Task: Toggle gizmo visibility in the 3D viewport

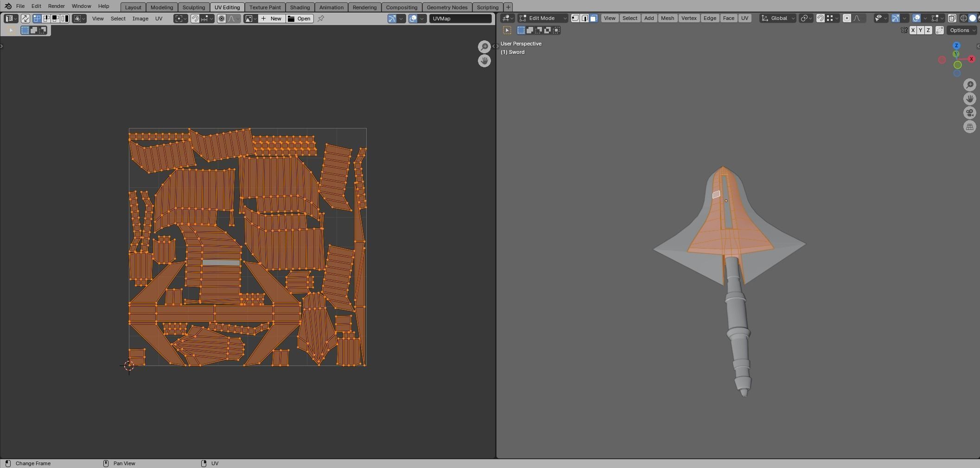Action: (896, 18)
